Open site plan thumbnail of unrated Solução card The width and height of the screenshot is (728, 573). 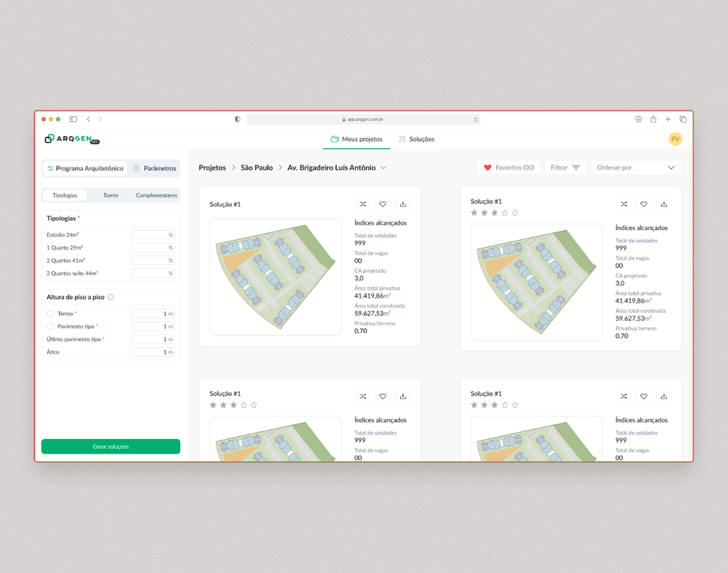pyautogui.click(x=276, y=277)
